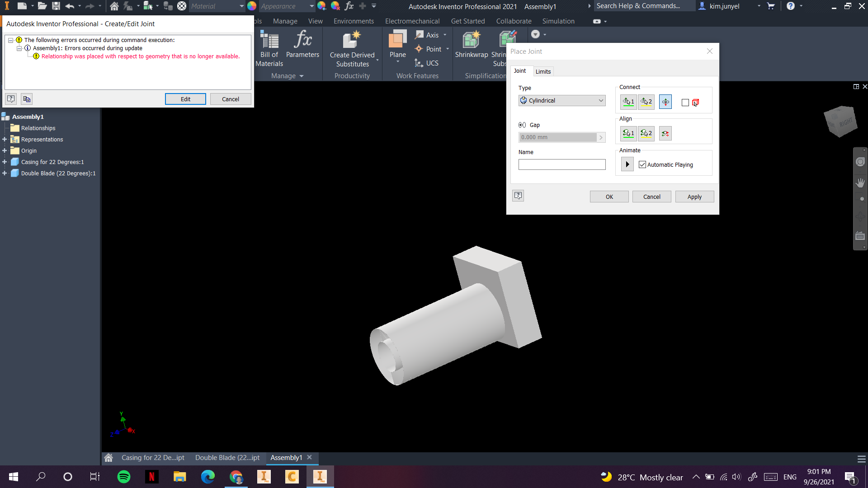Click the Home icon in quick access toolbar
The image size is (868, 488).
coord(114,6)
